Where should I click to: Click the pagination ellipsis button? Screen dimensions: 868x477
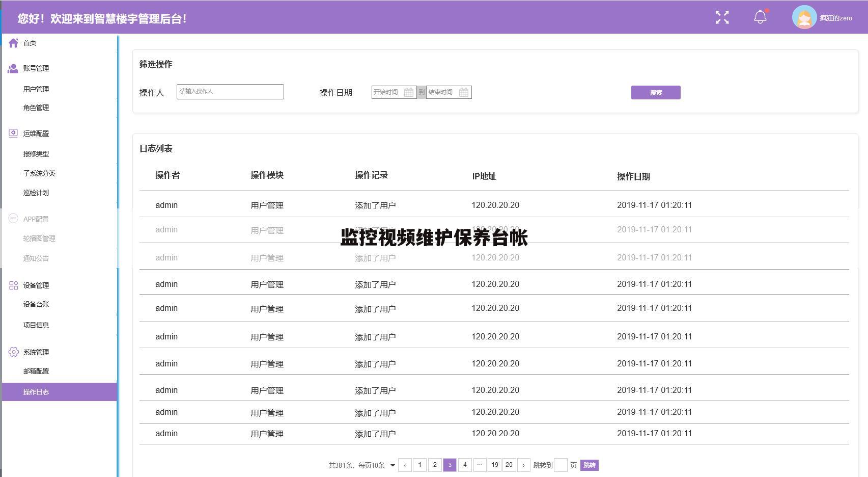tap(480, 465)
